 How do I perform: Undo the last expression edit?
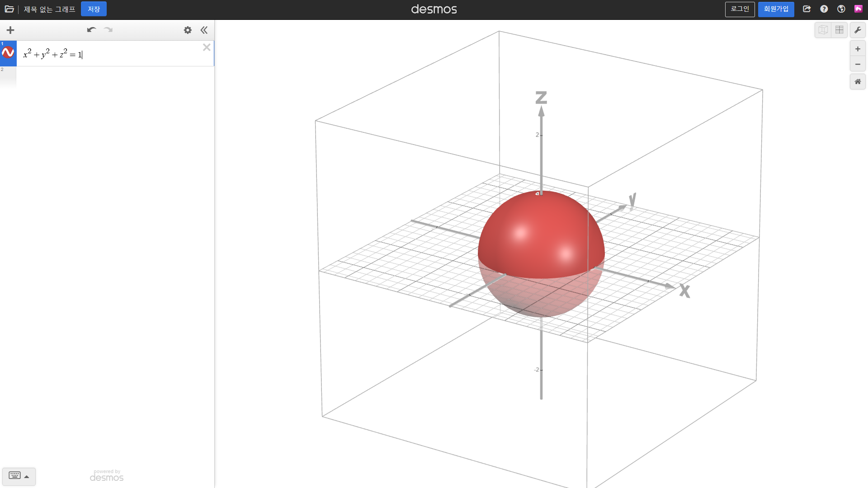(x=91, y=30)
